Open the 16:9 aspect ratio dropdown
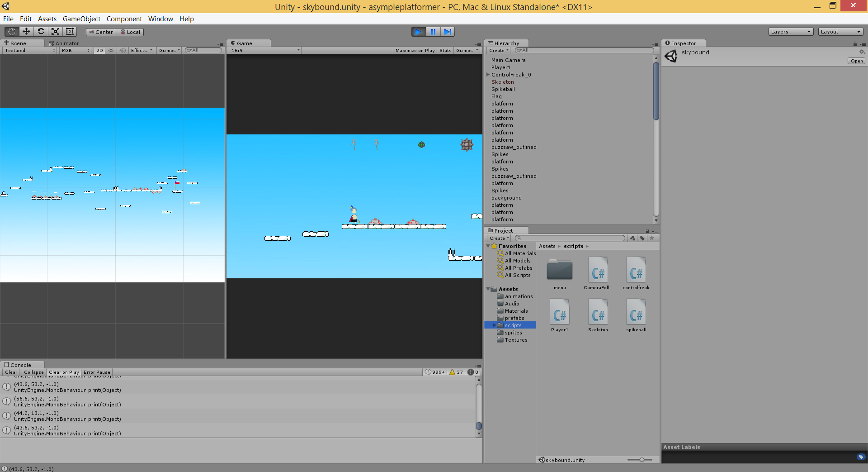 point(265,51)
